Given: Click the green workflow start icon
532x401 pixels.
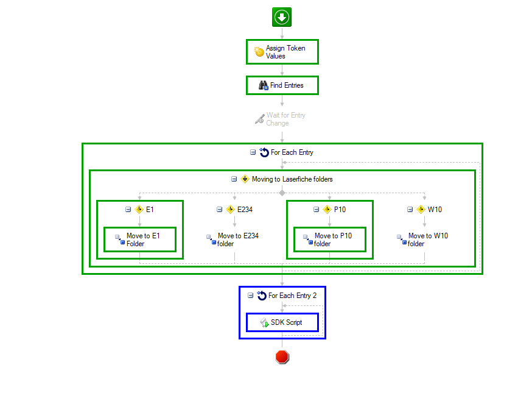Looking at the screenshot, I should click(x=282, y=17).
